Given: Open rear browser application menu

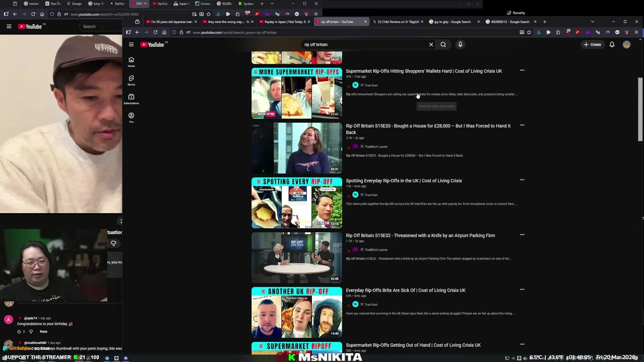Looking at the screenshot, I should (x=316, y=14).
